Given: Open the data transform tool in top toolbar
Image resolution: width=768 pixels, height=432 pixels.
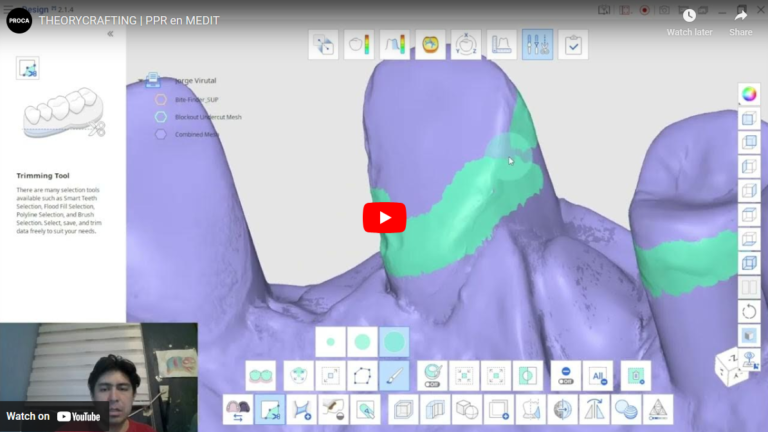Looking at the screenshot, I should click(x=323, y=45).
